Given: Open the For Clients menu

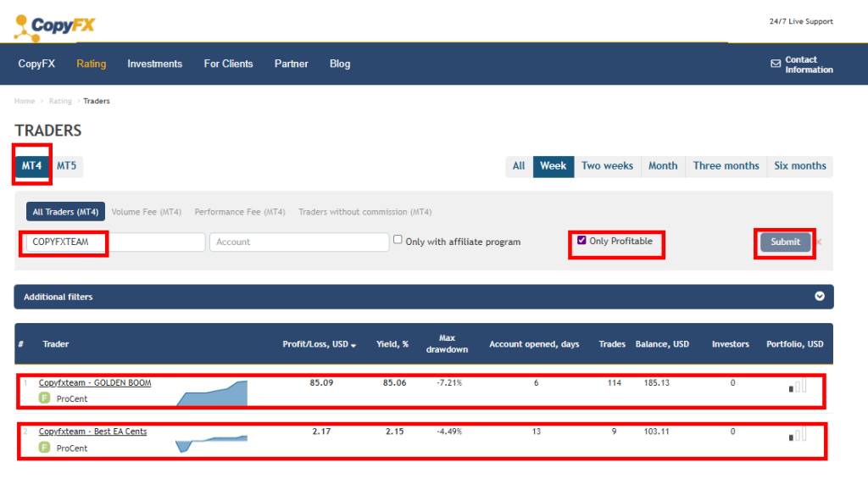Looking at the screenshot, I should [228, 64].
